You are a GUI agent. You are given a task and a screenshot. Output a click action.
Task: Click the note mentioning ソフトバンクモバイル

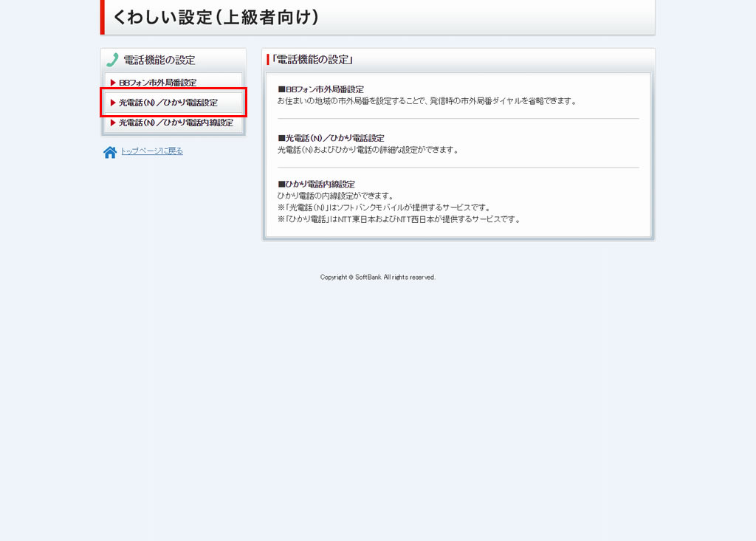click(384, 207)
